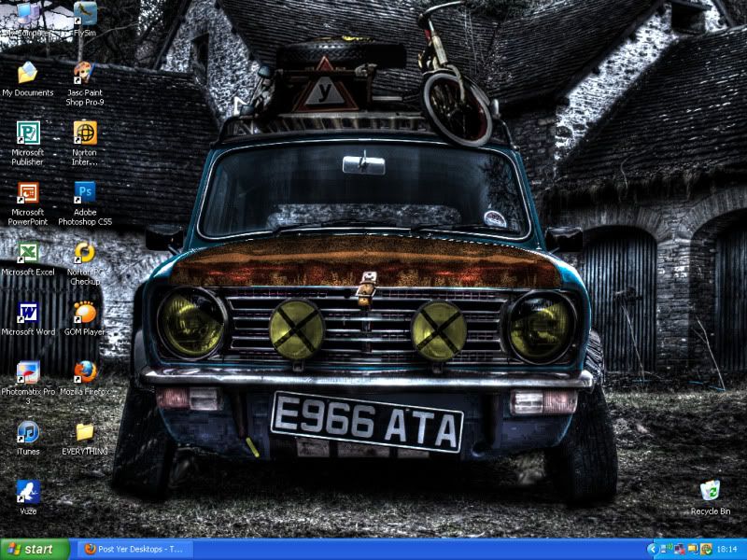Select the Microsoft PowerPoint icon
This screenshot has height=560, width=747.
click(28, 194)
